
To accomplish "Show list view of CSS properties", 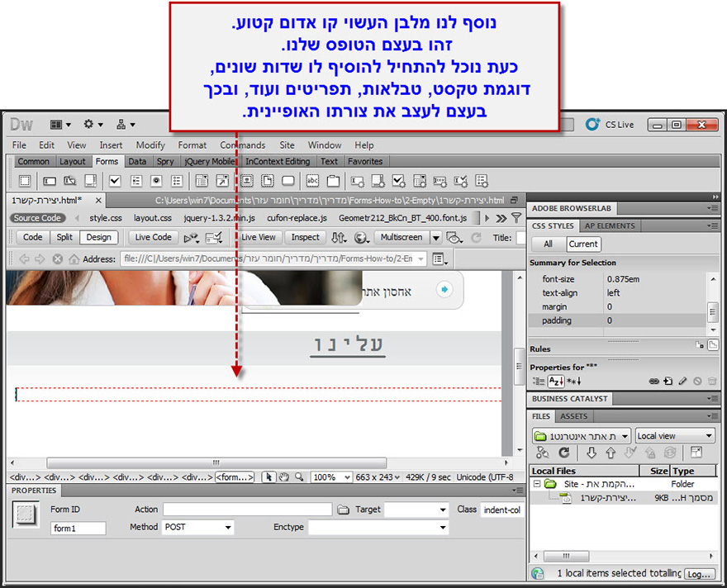I will [x=555, y=382].
